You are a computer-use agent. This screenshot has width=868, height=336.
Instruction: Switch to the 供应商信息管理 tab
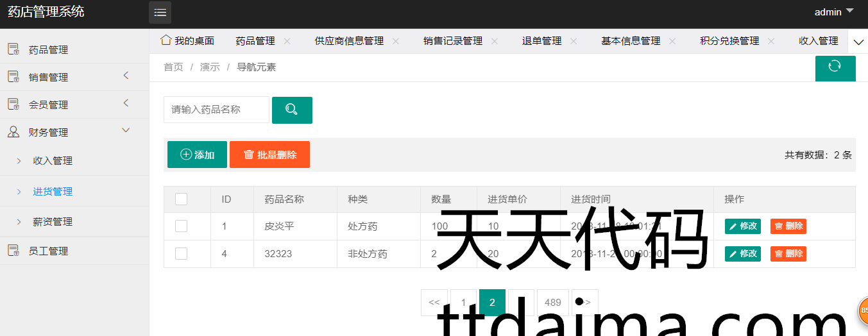(349, 41)
